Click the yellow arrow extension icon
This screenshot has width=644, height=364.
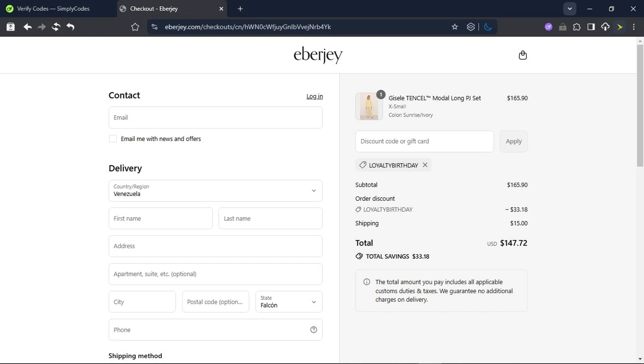pos(620,27)
